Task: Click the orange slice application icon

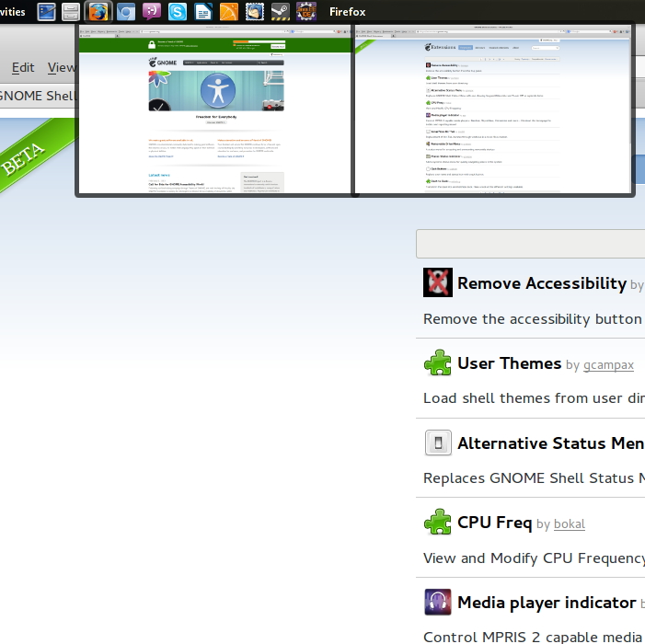Action: point(229,12)
